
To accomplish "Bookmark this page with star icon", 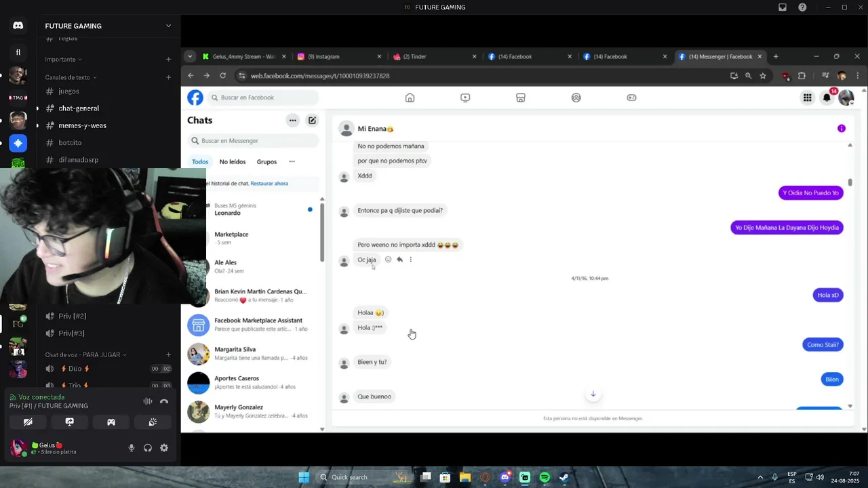I will [x=763, y=76].
